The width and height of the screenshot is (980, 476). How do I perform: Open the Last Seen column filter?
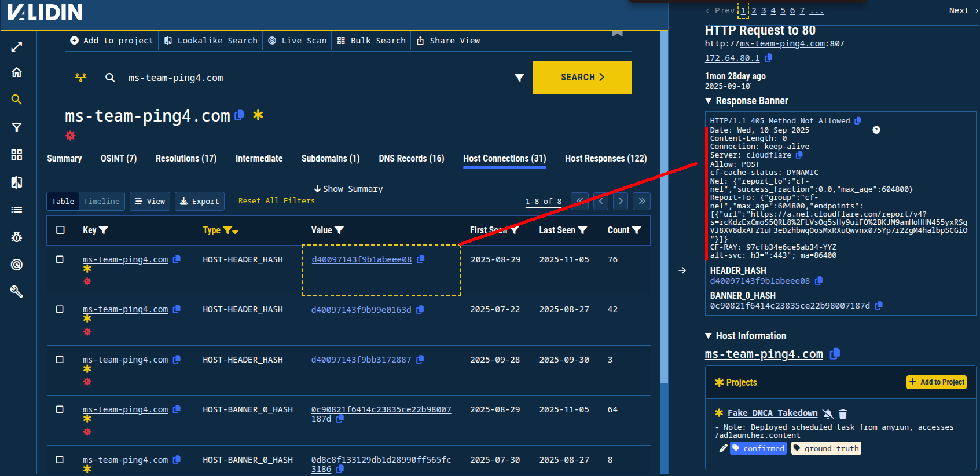[x=582, y=230]
